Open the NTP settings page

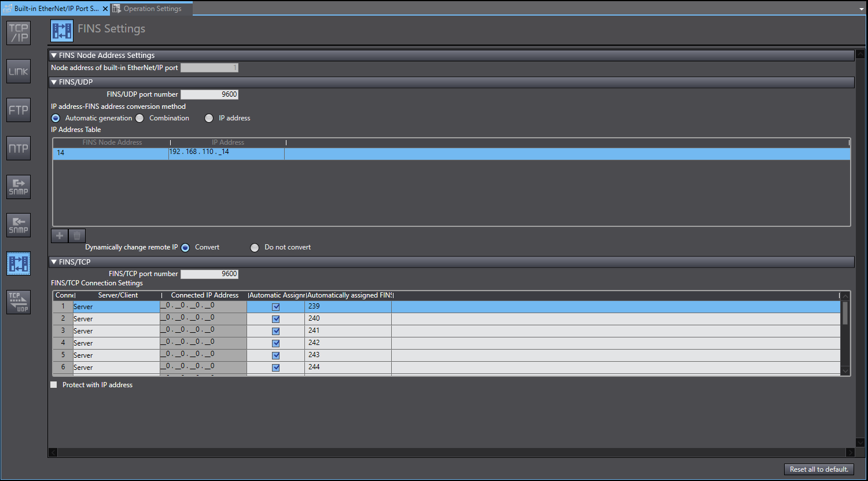click(x=18, y=148)
